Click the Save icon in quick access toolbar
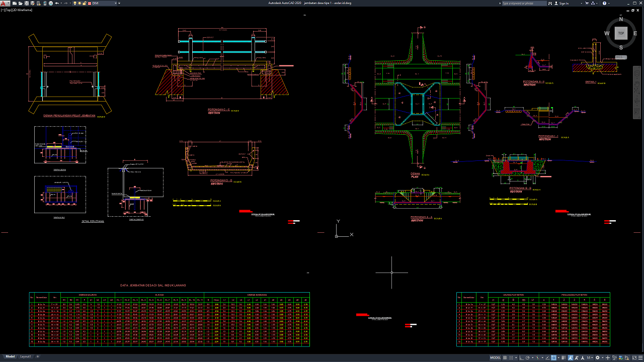644x362 pixels. pos(27,3)
